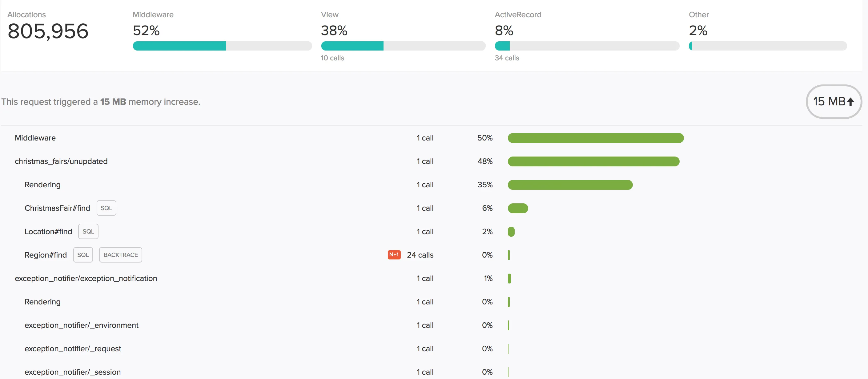Select the top Middleware trace row
This screenshot has width=868, height=379.
point(35,138)
